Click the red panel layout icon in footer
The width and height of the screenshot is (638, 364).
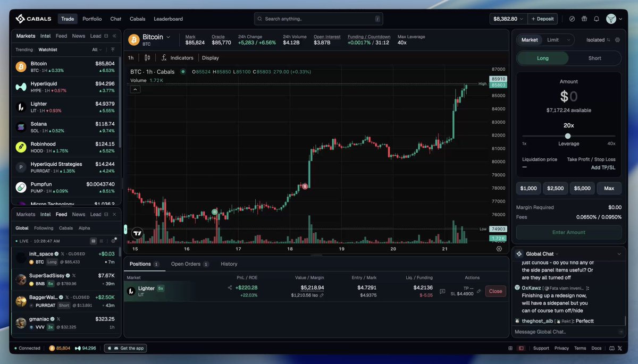(x=521, y=348)
